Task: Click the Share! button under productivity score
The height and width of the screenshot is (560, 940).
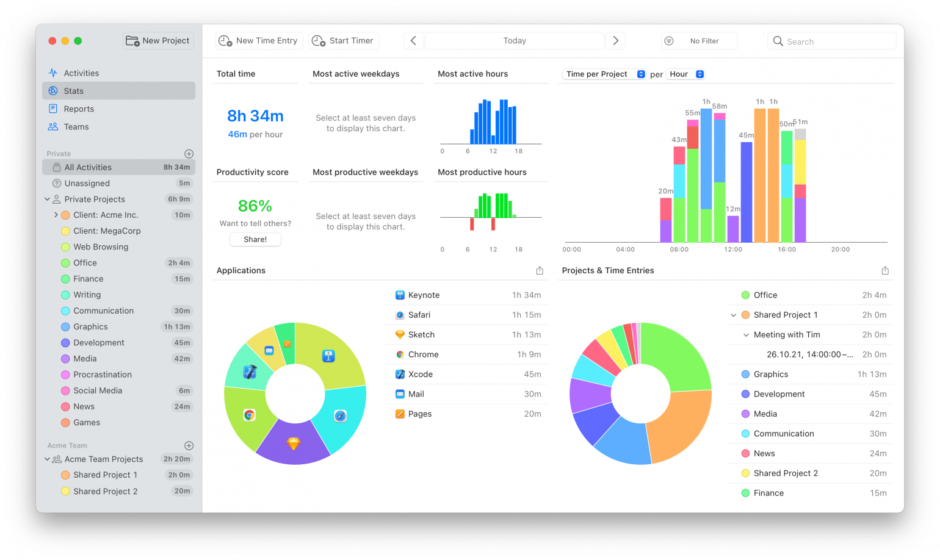Action: pyautogui.click(x=255, y=239)
